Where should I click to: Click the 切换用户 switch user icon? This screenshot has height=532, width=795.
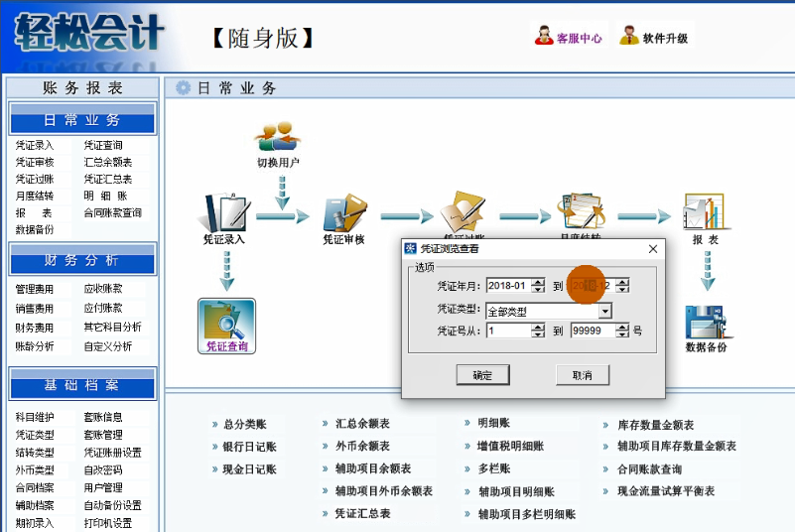(278, 145)
